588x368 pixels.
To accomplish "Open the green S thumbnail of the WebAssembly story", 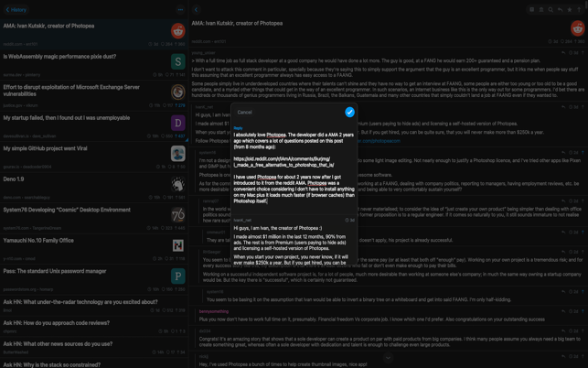I will (x=177, y=61).
